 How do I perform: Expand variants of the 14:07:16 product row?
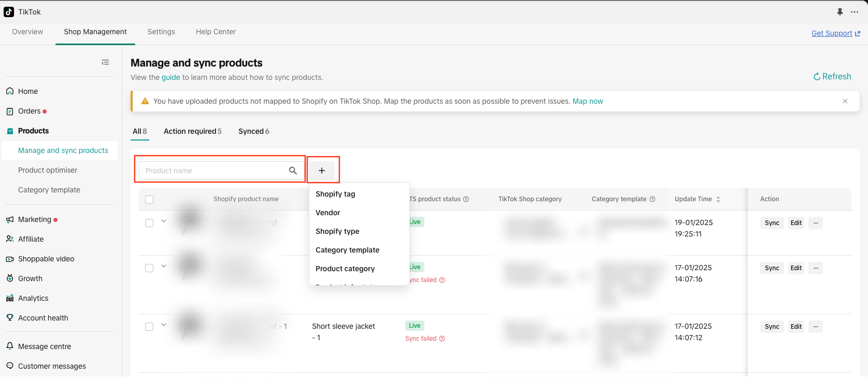164,266
